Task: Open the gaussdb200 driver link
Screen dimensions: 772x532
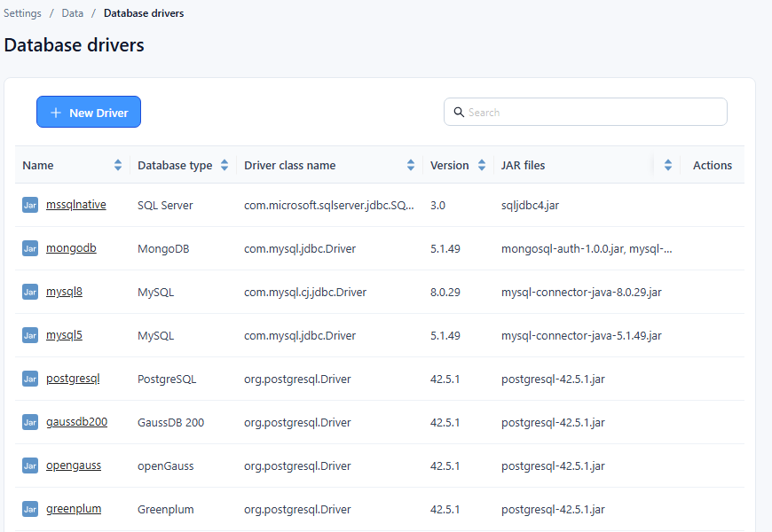Action: pyautogui.click(x=77, y=422)
